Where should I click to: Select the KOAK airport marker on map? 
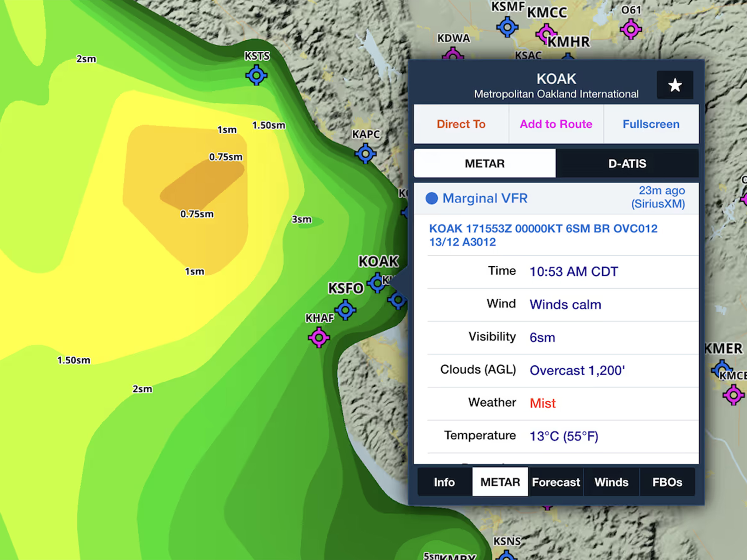(x=377, y=283)
